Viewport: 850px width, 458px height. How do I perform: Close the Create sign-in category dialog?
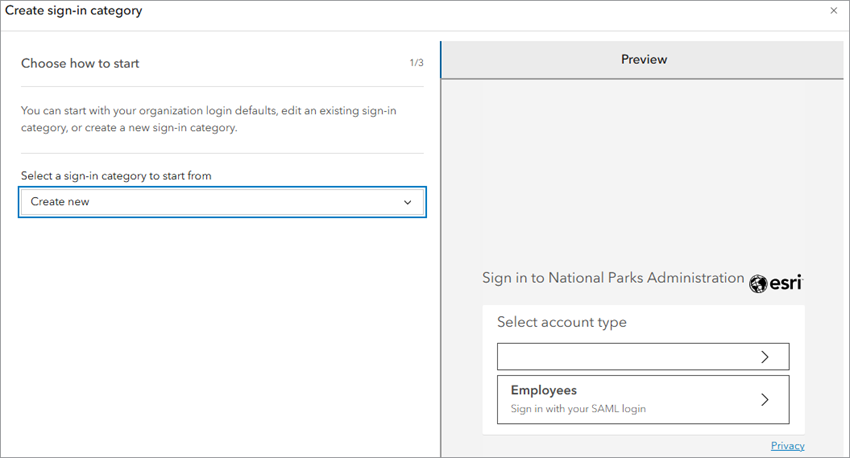833,11
